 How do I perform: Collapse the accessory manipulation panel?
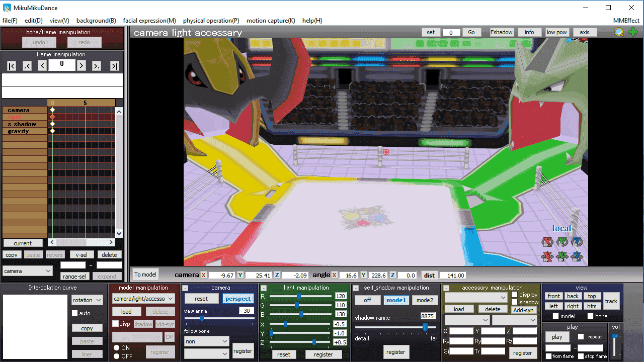(446, 288)
